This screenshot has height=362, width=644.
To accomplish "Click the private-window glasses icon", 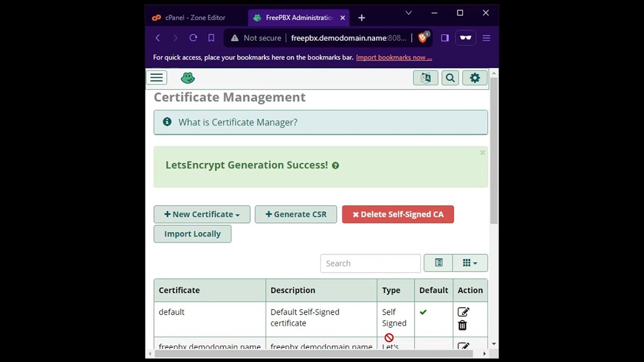I will coord(465,38).
